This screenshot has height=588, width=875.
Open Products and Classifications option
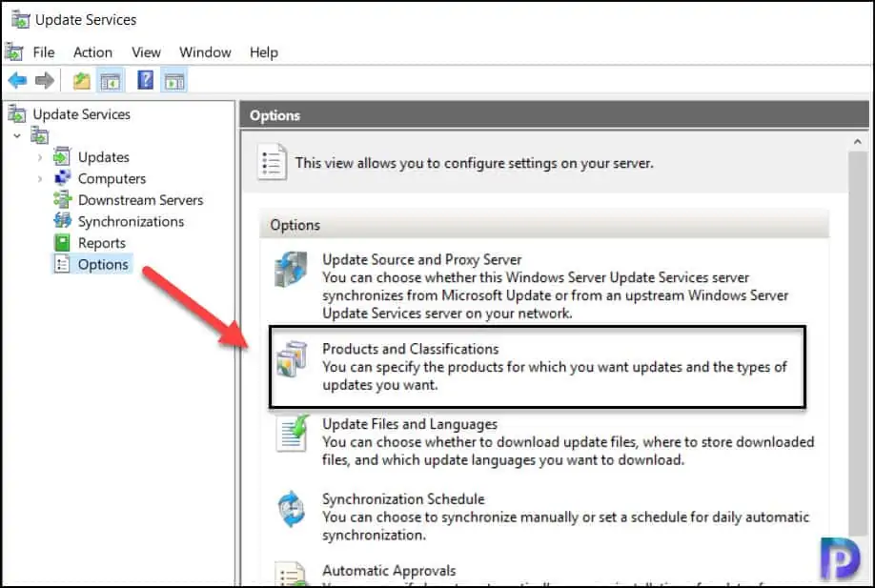[x=410, y=349]
